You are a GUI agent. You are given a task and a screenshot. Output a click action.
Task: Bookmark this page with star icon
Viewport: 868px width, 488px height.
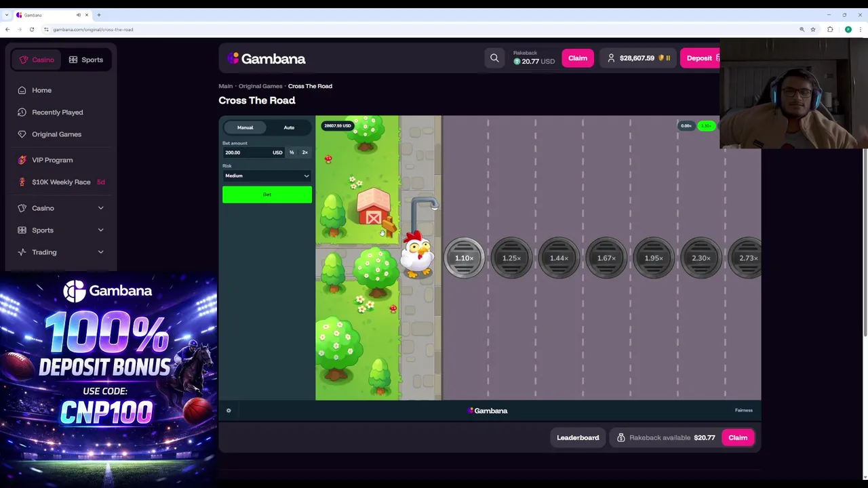812,29
